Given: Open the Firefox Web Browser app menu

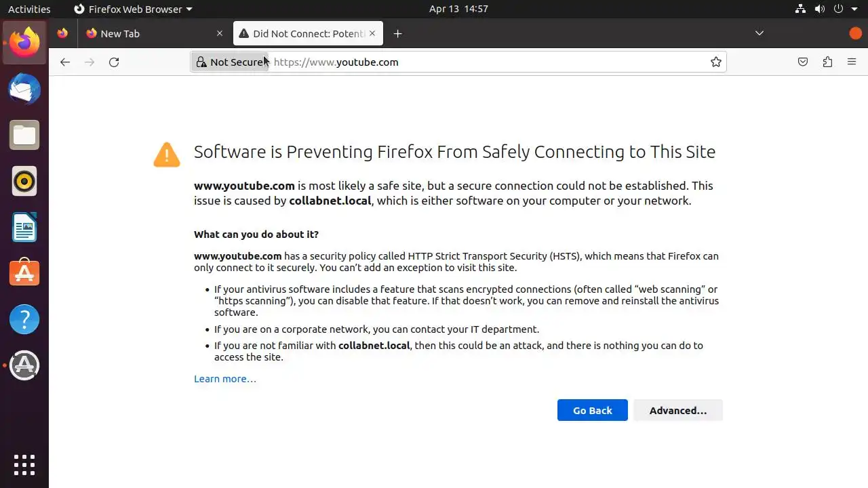Looking at the screenshot, I should [x=133, y=9].
